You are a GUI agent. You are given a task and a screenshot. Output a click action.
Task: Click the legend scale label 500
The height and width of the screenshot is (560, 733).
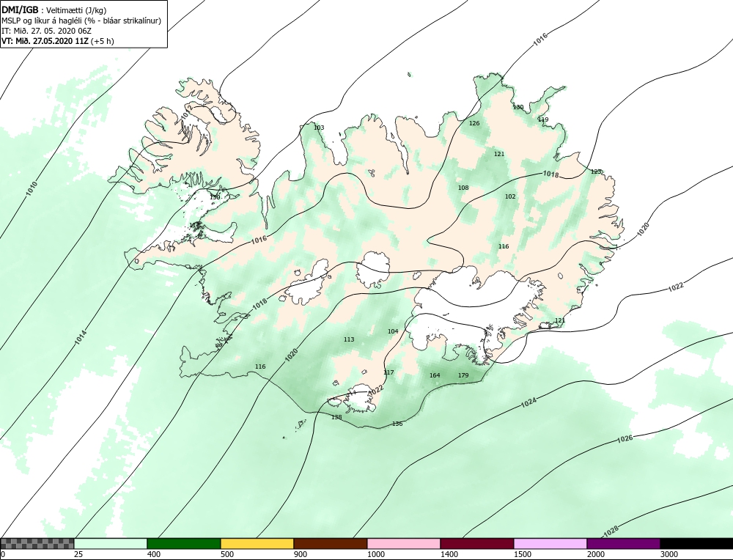tap(226, 554)
